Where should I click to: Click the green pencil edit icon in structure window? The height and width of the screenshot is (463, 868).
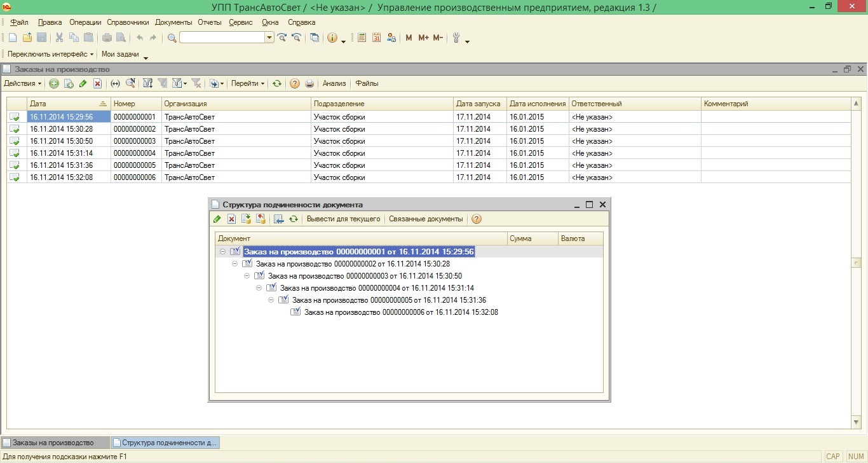point(217,219)
